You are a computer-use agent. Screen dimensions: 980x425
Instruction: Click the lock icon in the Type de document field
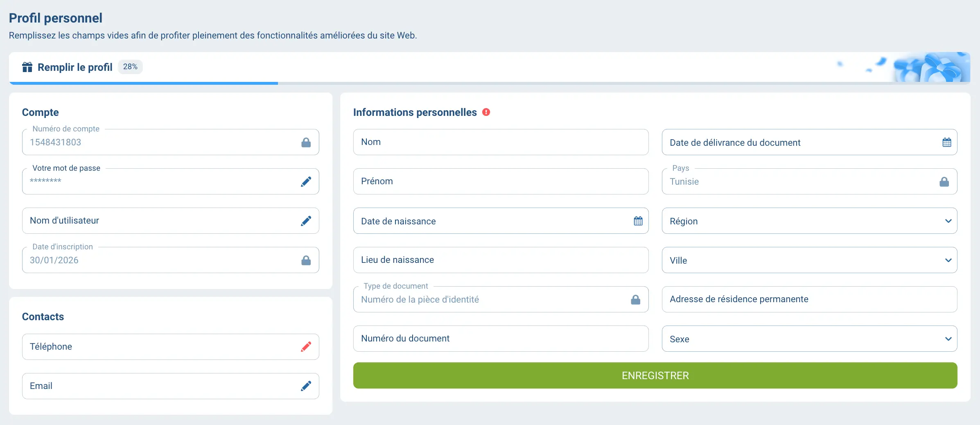pyautogui.click(x=635, y=300)
